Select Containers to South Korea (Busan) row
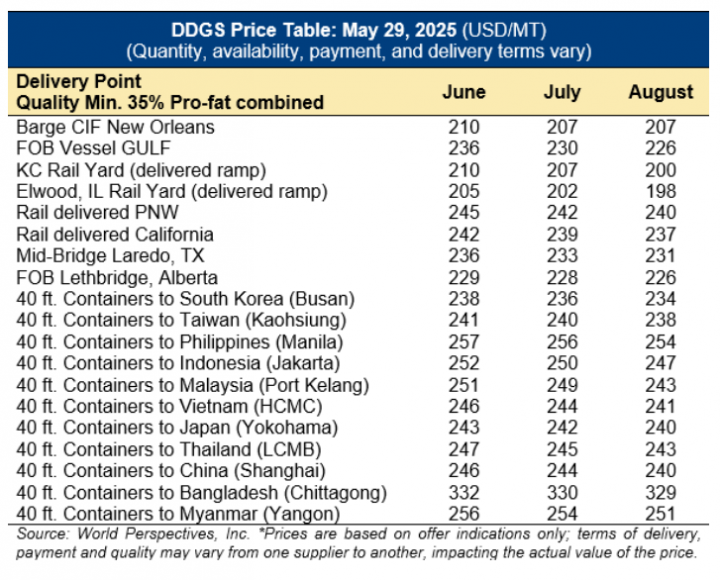The height and width of the screenshot is (580, 720). 358,299
